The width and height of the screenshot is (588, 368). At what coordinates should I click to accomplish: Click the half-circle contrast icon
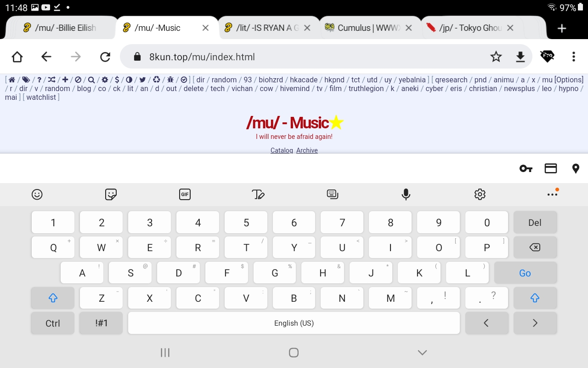click(x=129, y=80)
